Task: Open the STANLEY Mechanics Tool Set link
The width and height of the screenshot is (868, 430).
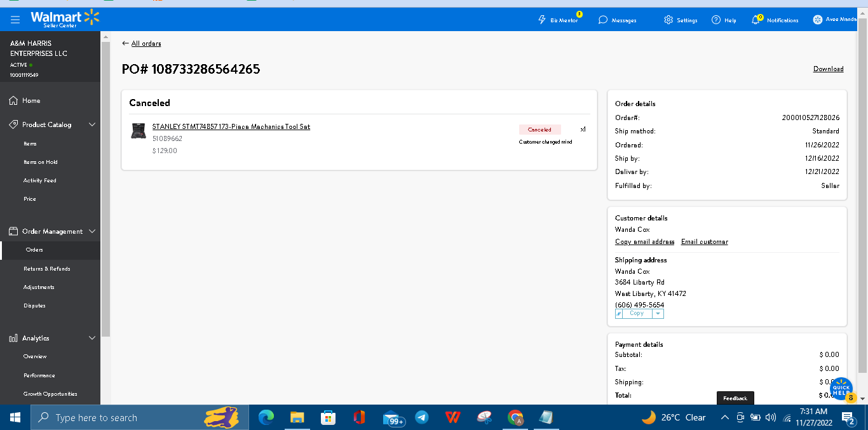Action: click(231, 126)
